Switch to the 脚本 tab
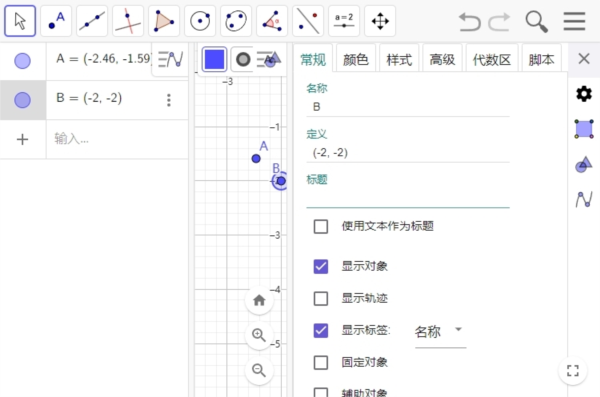The height and width of the screenshot is (397, 600). [x=541, y=60]
